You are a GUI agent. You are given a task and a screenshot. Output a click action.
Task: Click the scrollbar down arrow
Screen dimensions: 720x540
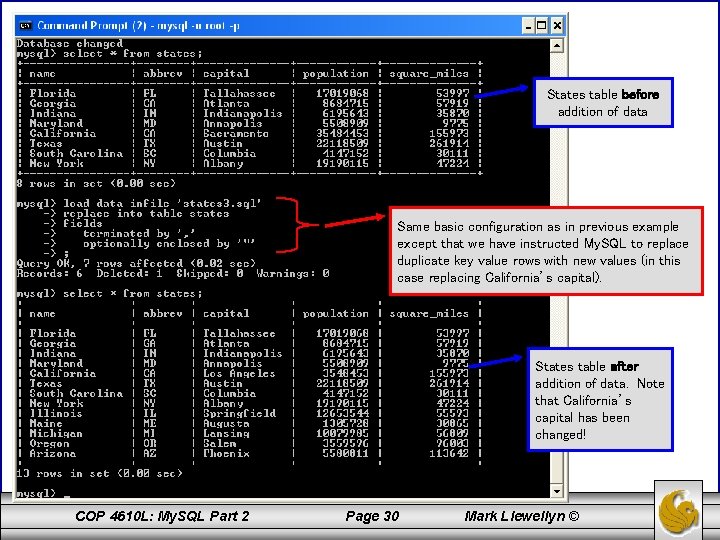557,491
